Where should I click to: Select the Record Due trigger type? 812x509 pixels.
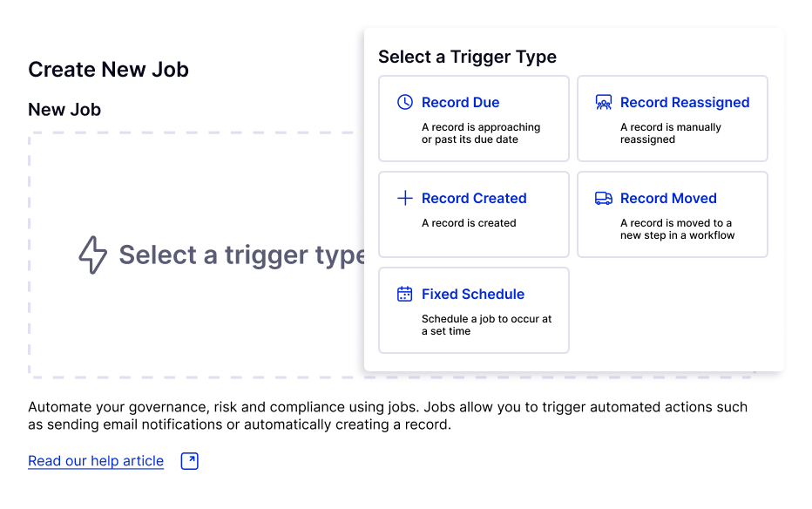pos(473,119)
